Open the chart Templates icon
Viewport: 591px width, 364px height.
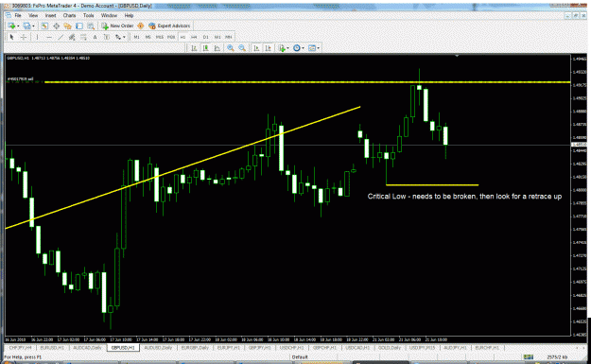(x=312, y=48)
